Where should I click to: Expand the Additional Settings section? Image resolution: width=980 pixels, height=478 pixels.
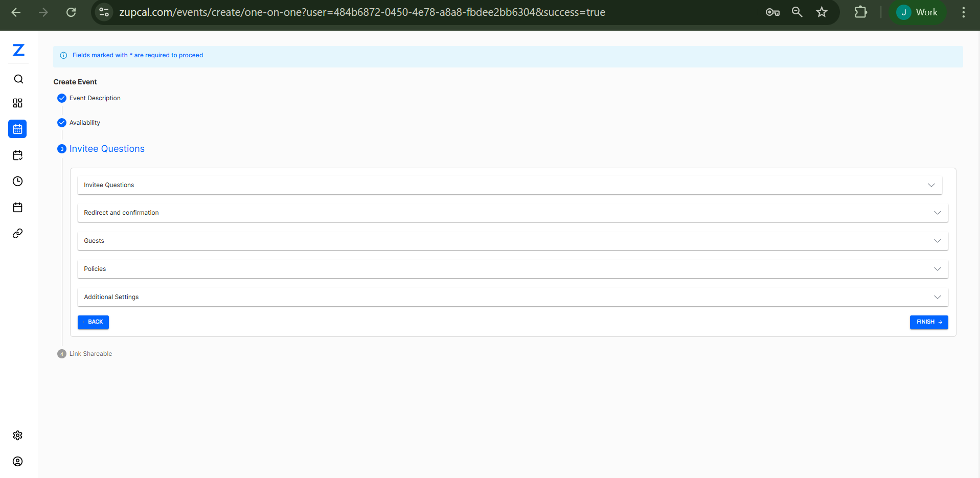click(x=512, y=297)
